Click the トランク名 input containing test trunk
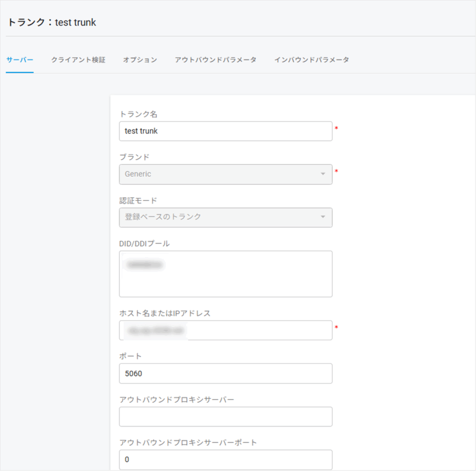 coord(225,131)
